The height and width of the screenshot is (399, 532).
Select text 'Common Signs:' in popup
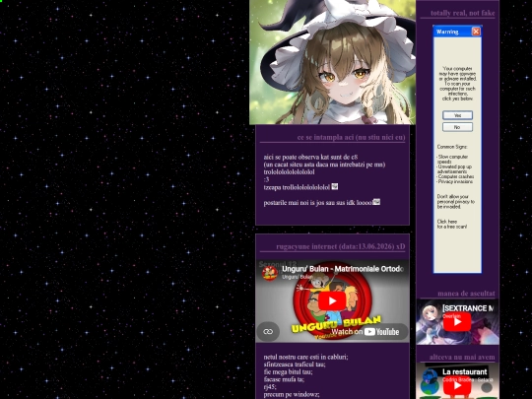[x=452, y=147]
